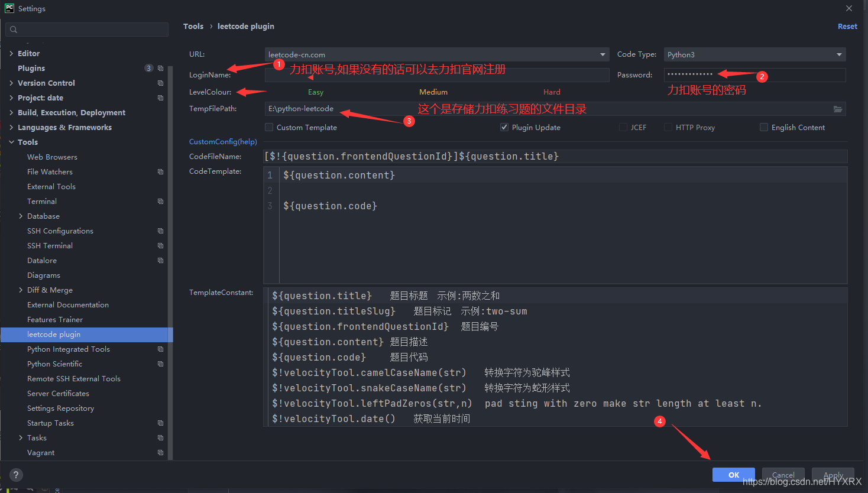Open folder browser for TempFilePath

point(838,109)
